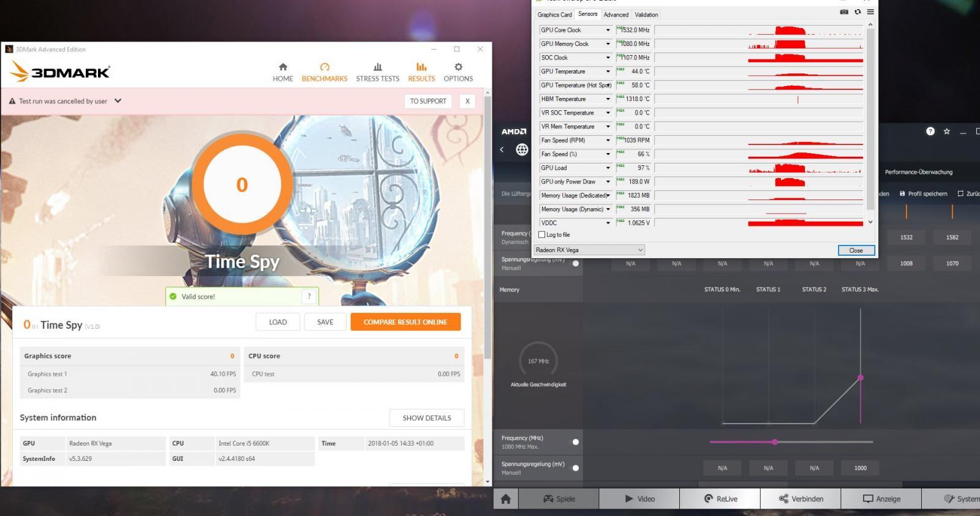Refresh GPU-Z sensors
The width and height of the screenshot is (980, 516).
858,12
